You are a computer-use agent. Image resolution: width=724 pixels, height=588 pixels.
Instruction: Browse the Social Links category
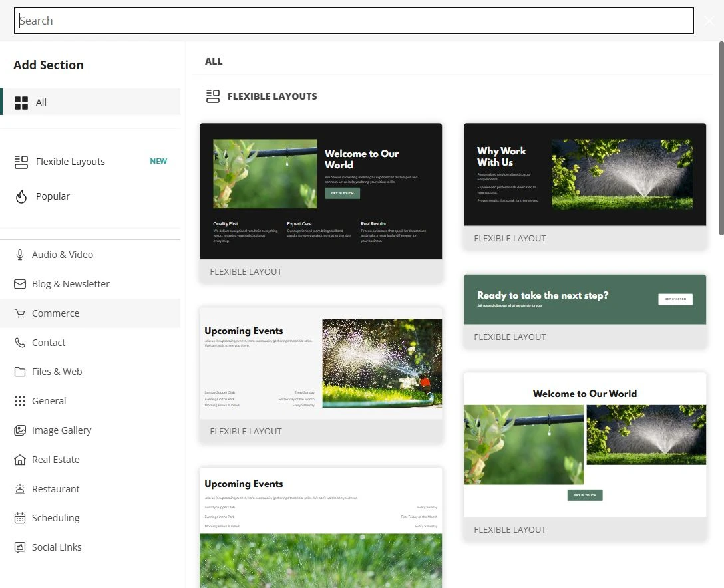pyautogui.click(x=90, y=547)
